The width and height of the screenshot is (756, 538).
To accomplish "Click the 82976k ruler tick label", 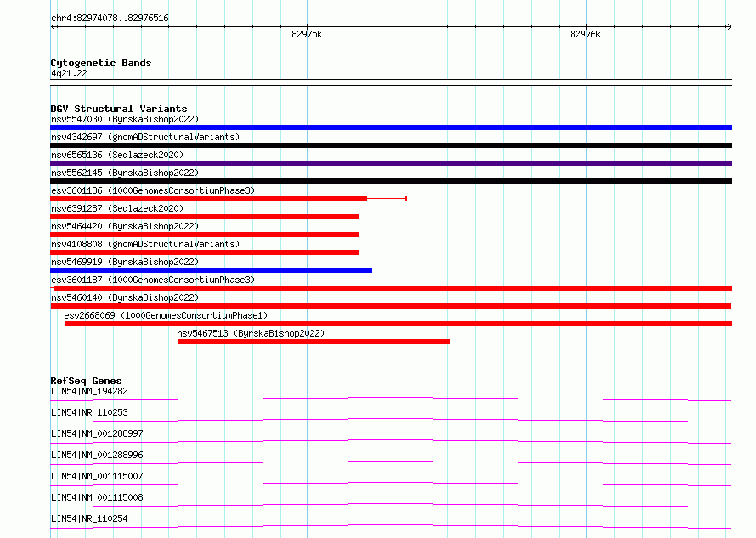I will tap(585, 34).
